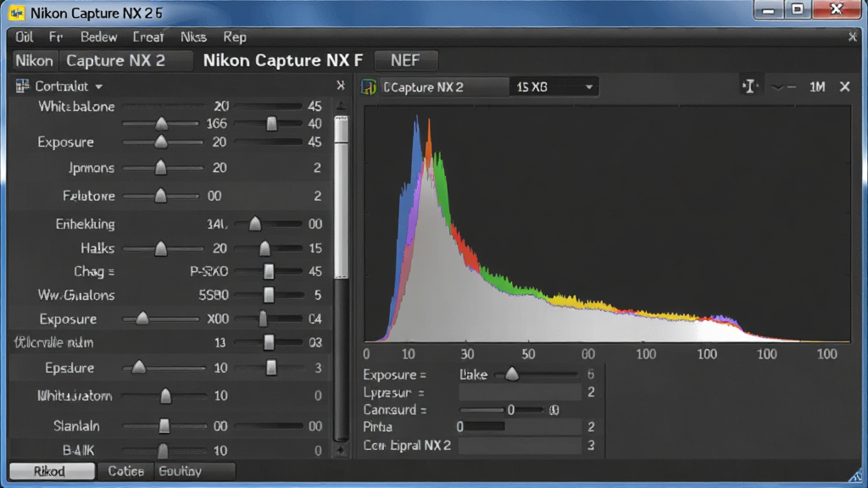Click the Whituiratom slider handle

[x=165, y=396]
